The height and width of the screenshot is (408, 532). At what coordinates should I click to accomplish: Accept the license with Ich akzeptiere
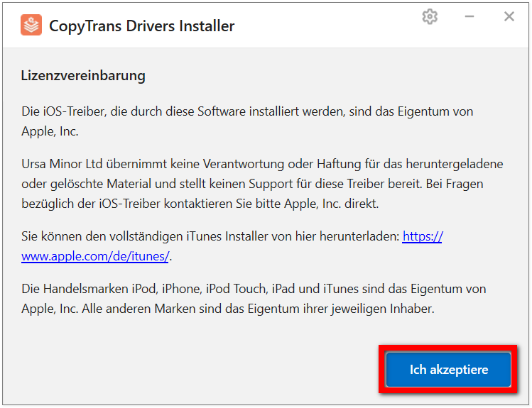pyautogui.click(x=448, y=370)
